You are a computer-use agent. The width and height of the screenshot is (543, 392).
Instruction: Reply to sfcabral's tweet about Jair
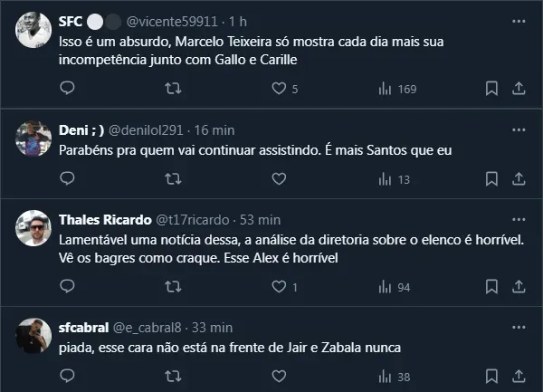67,377
